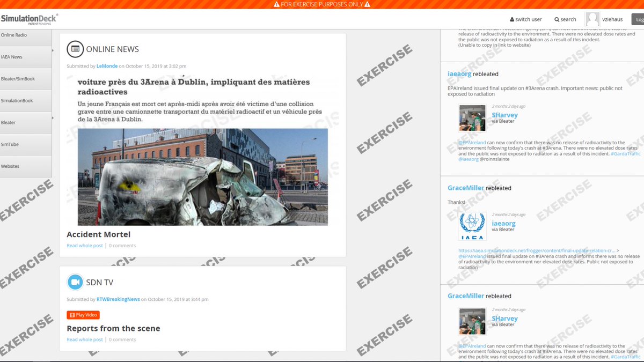Open SHarvey avatar in last rebleat

click(472, 321)
